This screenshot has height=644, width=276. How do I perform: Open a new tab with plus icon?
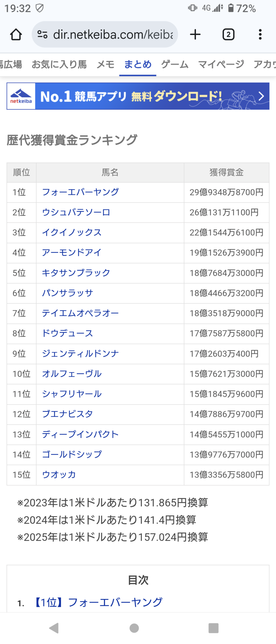(195, 35)
